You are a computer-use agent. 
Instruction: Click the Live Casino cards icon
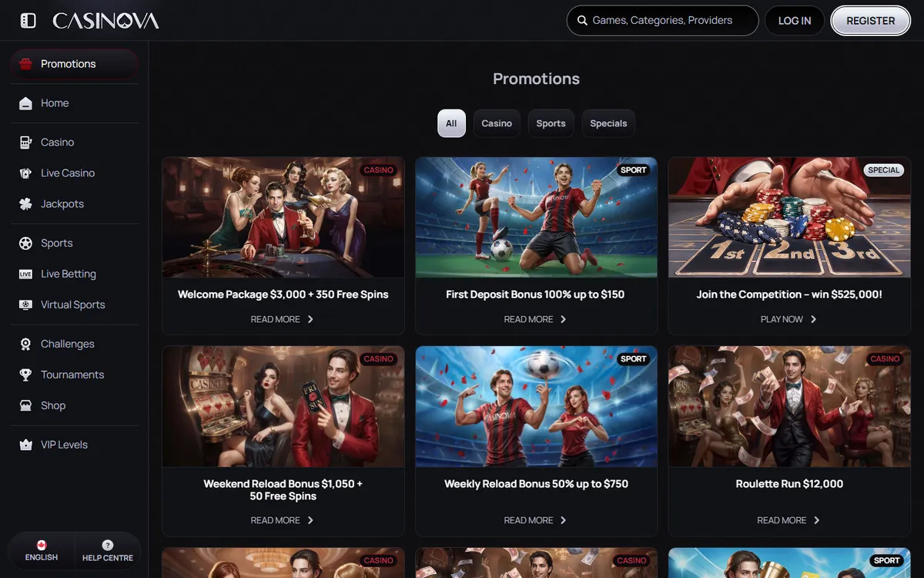coord(26,173)
